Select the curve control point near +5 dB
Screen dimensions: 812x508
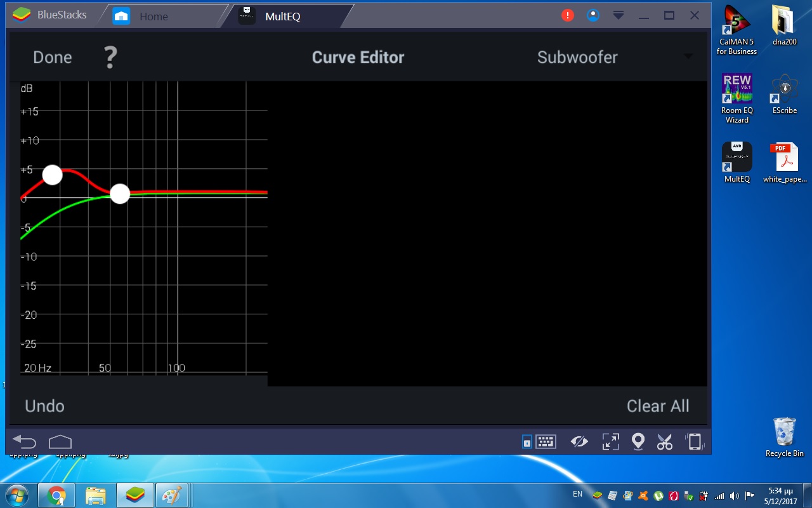(53, 175)
